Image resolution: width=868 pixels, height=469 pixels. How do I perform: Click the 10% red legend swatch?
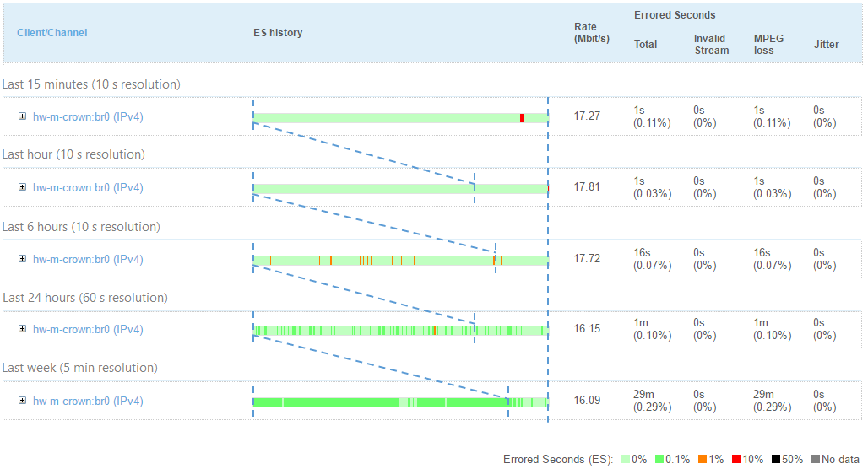735,460
